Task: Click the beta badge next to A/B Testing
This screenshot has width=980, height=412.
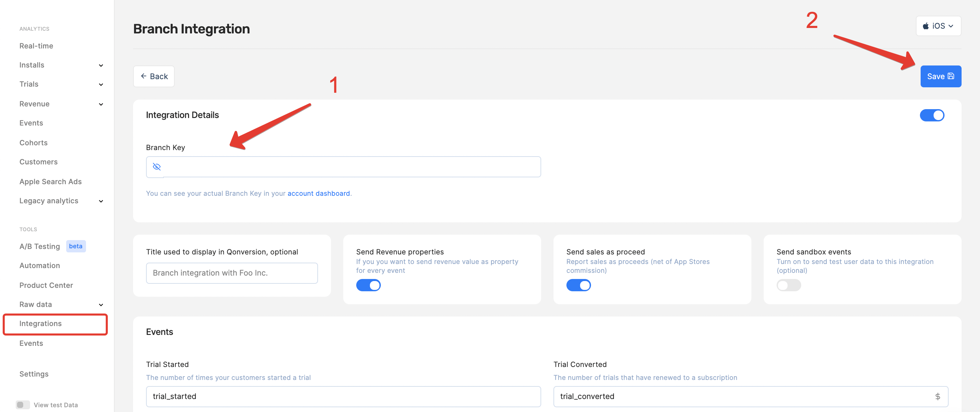Action: coord(76,246)
